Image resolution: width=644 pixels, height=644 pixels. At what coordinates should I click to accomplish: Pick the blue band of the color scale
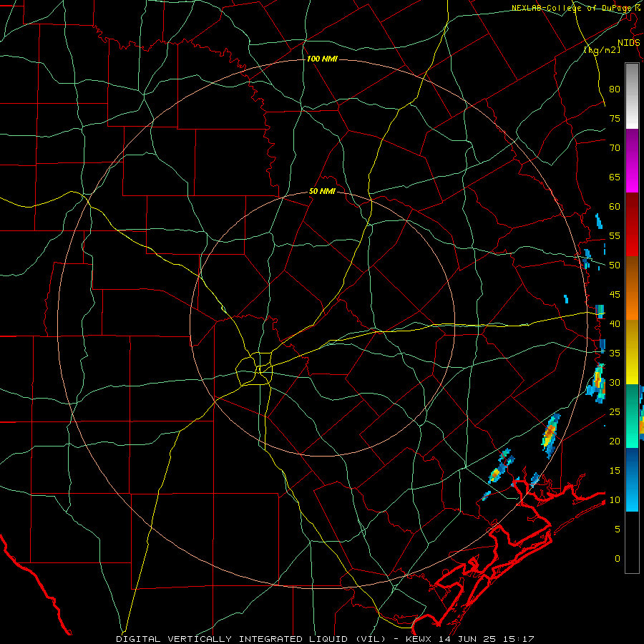(632, 479)
